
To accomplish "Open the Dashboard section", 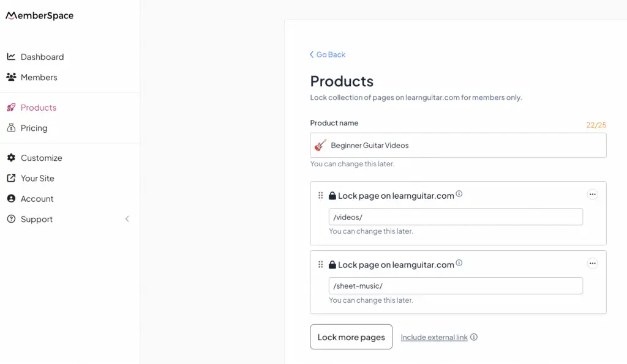I will coord(42,57).
